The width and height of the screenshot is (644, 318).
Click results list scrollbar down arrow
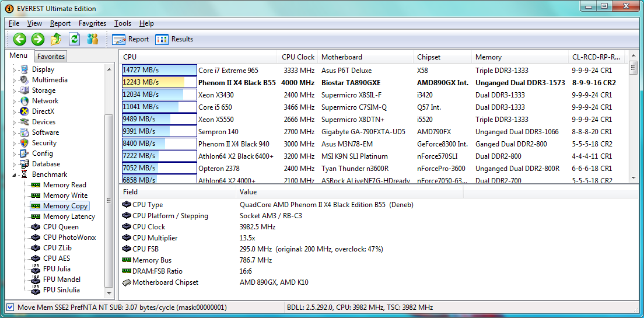coord(633,177)
